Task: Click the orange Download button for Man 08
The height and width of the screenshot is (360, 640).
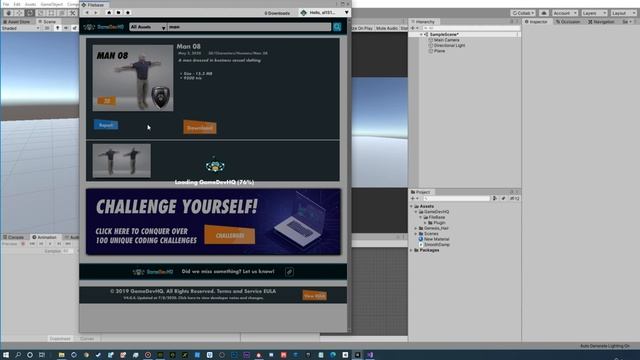Action: point(200,128)
